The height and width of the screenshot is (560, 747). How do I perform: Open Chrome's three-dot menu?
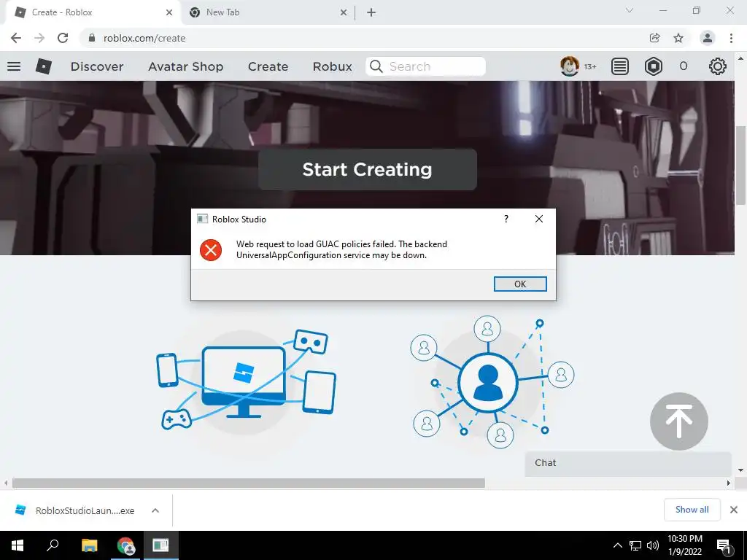pyautogui.click(x=731, y=38)
